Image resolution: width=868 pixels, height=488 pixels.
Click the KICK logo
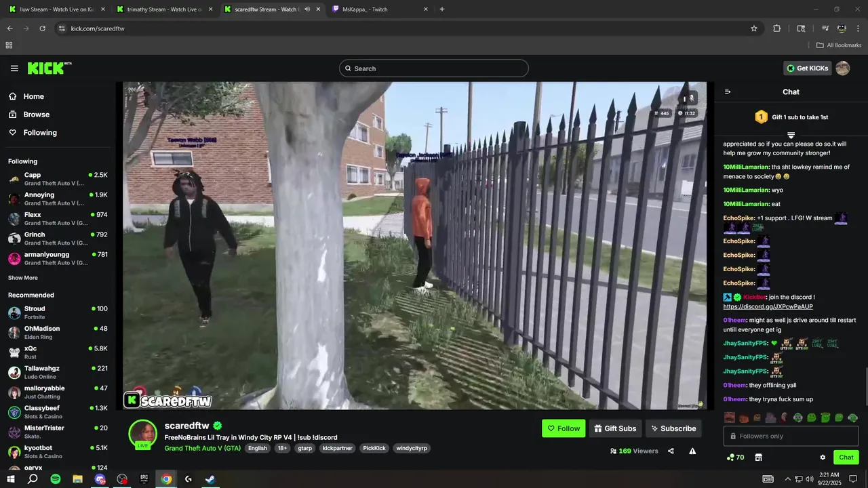(49, 68)
